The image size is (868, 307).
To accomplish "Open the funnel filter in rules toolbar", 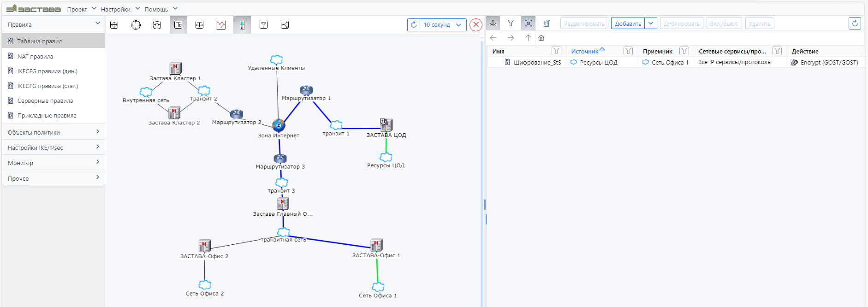I will 511,23.
